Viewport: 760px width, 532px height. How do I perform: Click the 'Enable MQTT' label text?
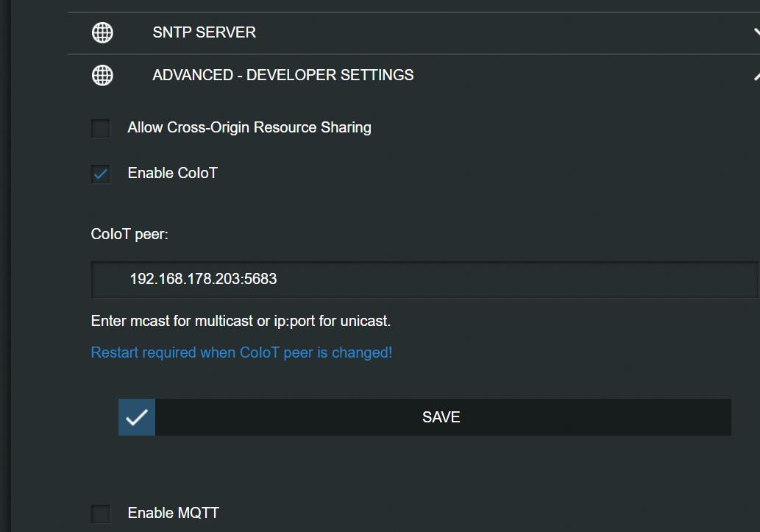173,513
